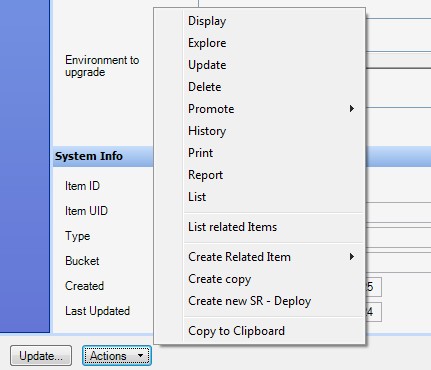Click the Last Updated date input field

373,312
